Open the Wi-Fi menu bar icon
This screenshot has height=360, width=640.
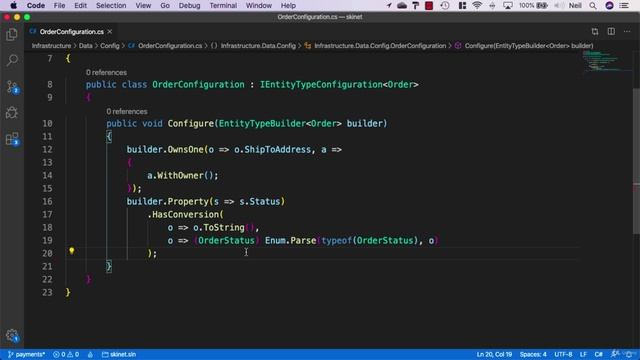point(477,5)
